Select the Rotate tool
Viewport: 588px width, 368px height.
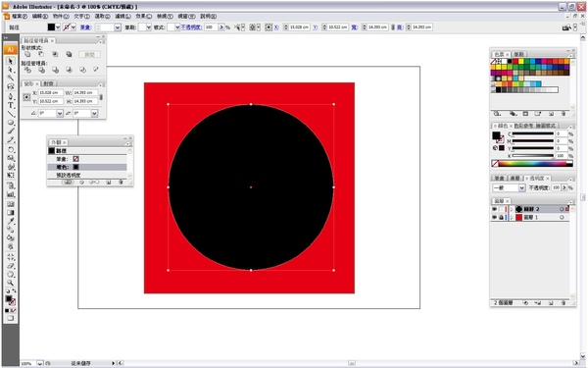pos(11,149)
